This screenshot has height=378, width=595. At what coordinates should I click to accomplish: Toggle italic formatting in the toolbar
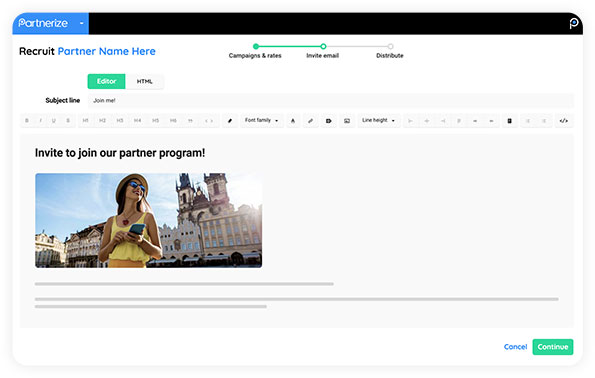(40, 121)
